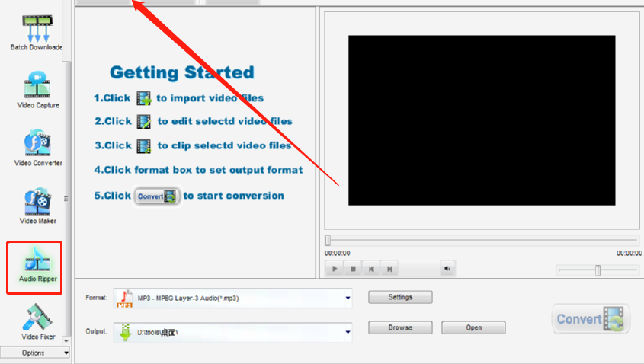Open the Options dropdown menu
Screen dimensions: 644x364
[35, 353]
